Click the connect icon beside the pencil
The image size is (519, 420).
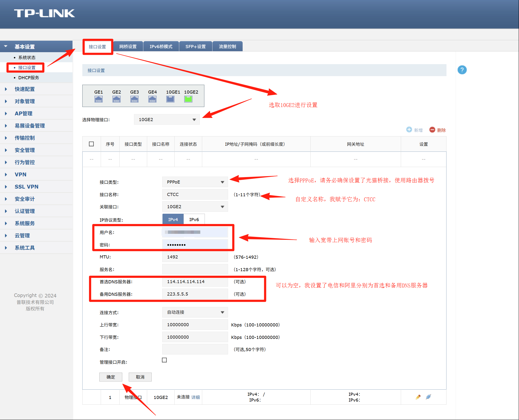(x=428, y=397)
